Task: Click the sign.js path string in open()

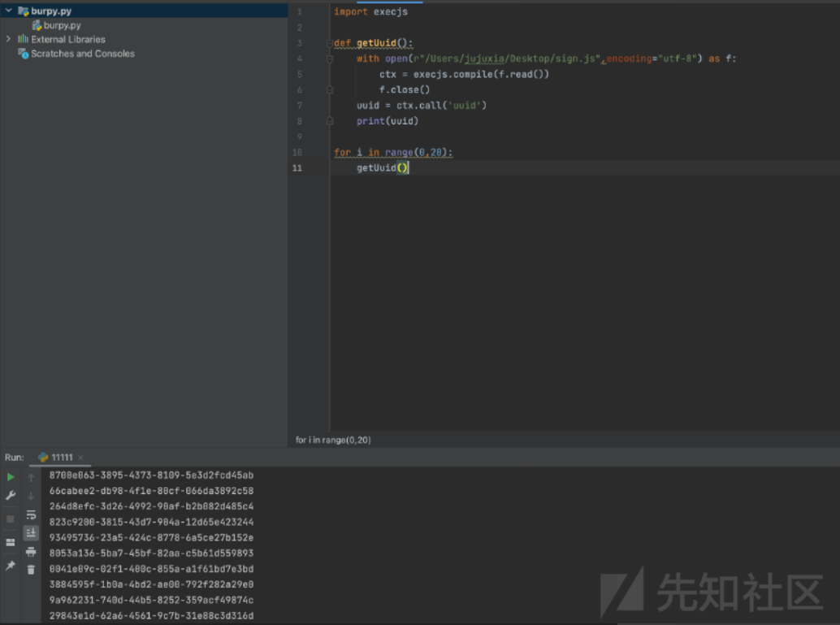Action: click(x=507, y=59)
